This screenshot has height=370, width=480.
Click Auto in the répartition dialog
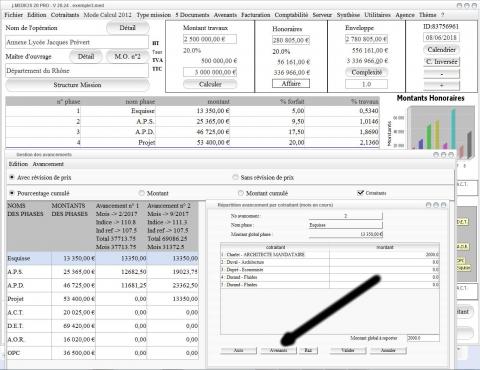click(238, 350)
